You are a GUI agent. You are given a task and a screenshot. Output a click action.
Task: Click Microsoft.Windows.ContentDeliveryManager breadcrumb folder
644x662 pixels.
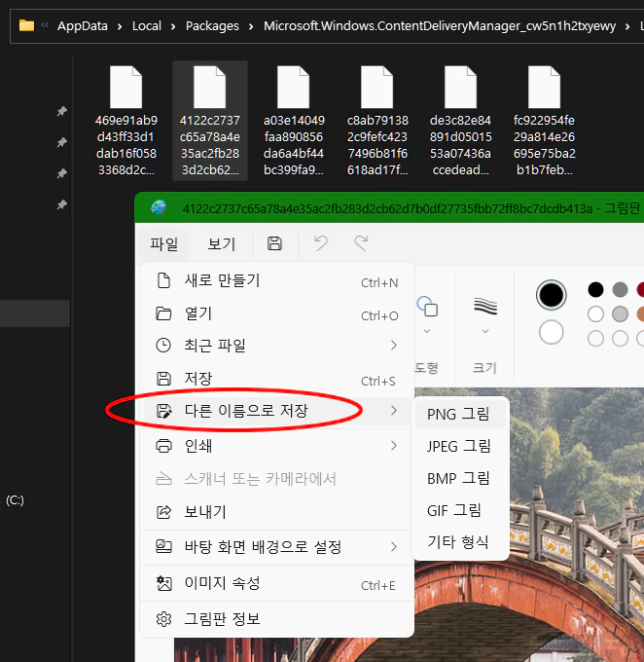[x=440, y=26]
